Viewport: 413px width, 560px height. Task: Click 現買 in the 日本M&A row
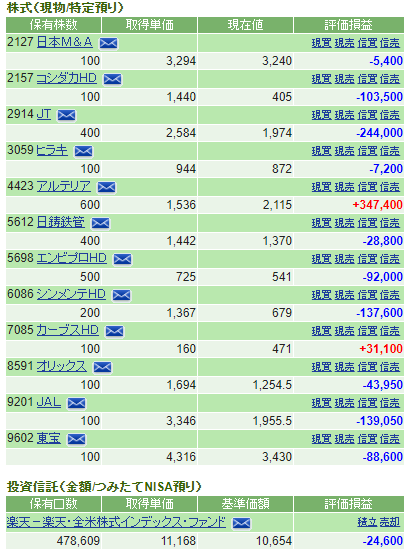pos(322,43)
